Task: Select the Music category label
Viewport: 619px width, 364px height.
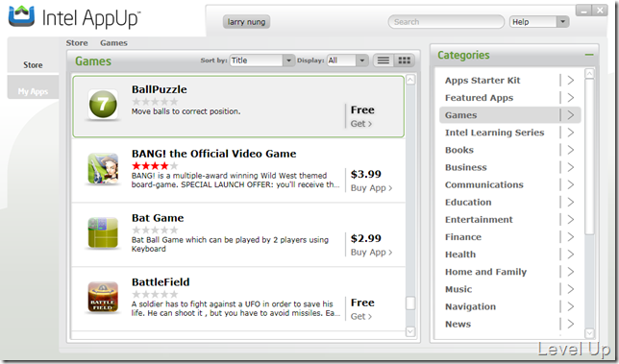Action: tap(458, 289)
